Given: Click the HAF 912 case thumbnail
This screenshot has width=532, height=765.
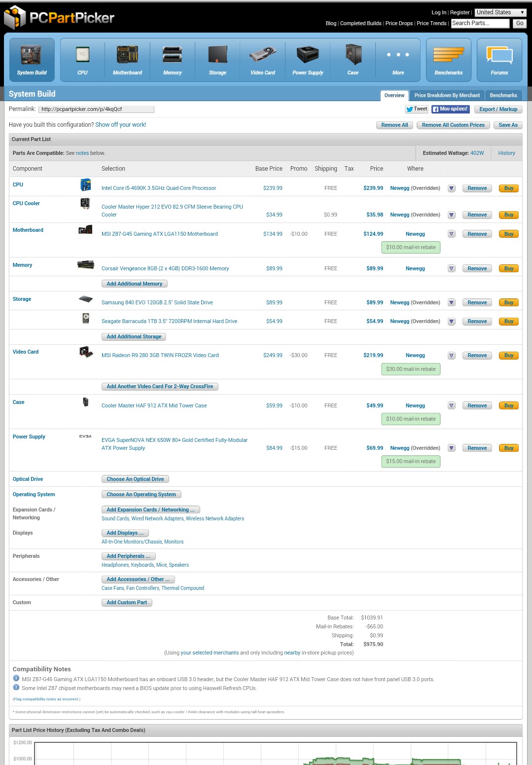Looking at the screenshot, I should coord(86,402).
